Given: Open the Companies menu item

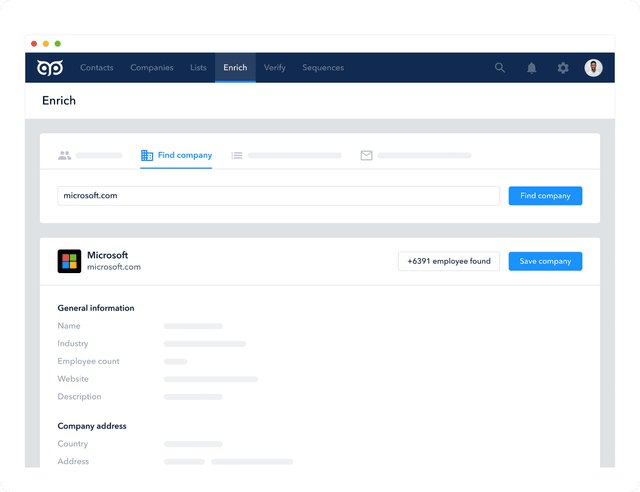Looking at the screenshot, I should [152, 68].
